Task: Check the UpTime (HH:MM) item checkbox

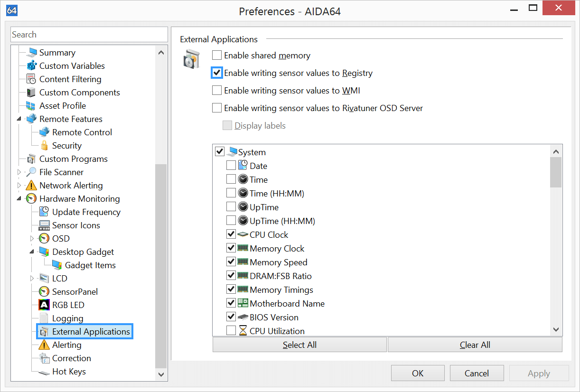Action: tap(231, 221)
